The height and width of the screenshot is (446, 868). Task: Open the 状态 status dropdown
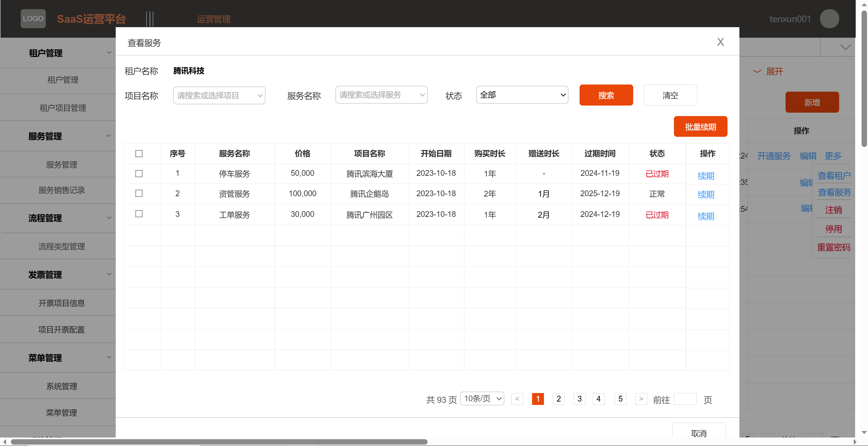click(x=522, y=95)
